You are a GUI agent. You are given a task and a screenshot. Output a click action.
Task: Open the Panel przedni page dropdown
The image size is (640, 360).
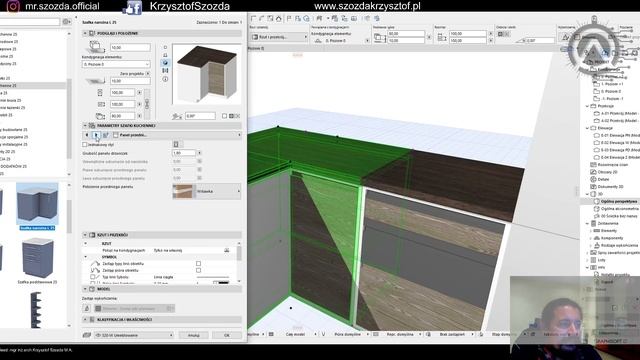(x=176, y=135)
